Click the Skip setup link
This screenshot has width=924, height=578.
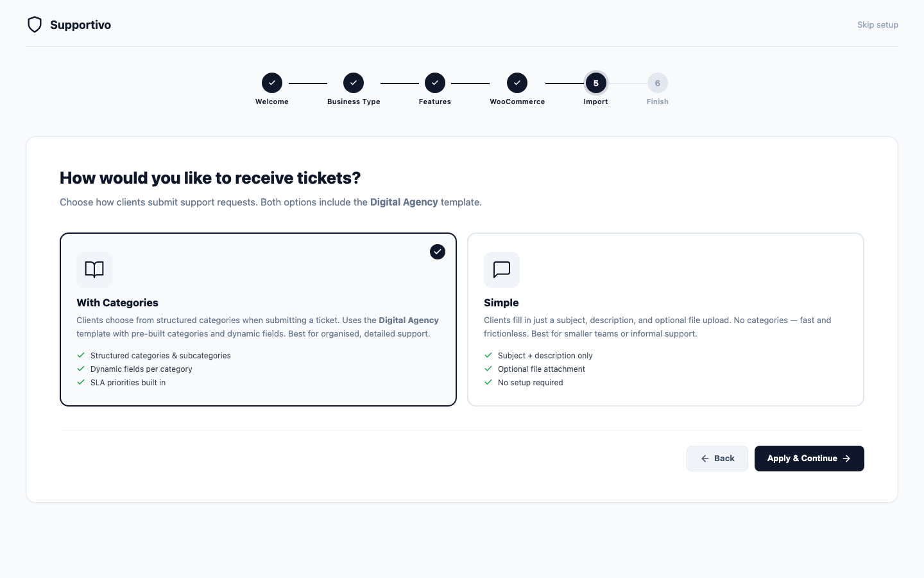pos(878,25)
